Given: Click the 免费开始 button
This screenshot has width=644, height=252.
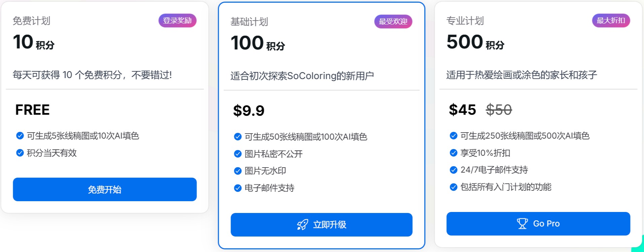Looking at the screenshot, I should [x=104, y=189].
